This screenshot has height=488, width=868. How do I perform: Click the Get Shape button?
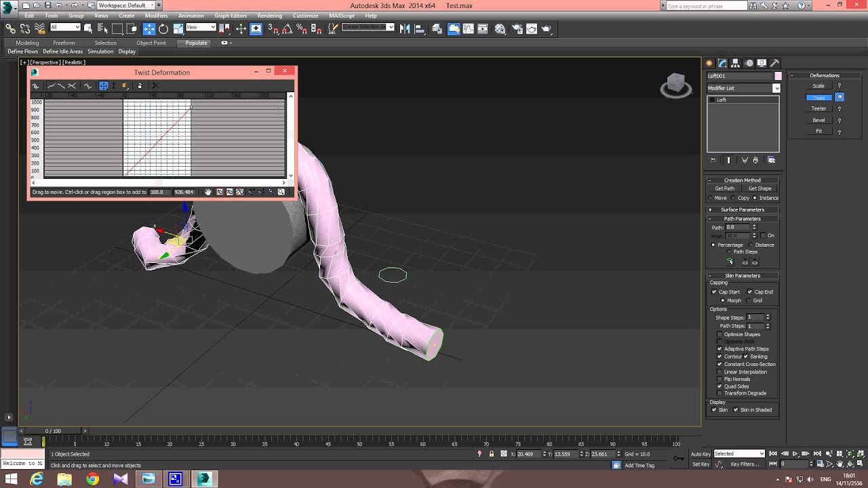[x=759, y=188]
